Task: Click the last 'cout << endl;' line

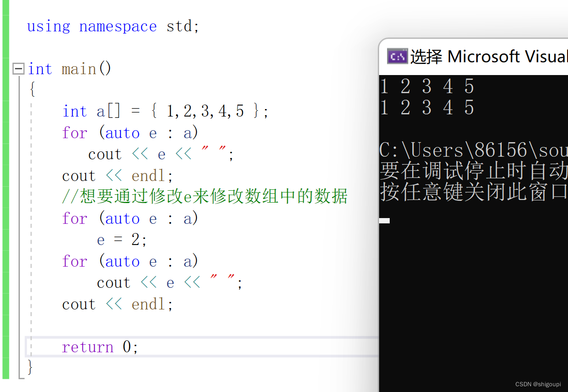Action: point(117,304)
